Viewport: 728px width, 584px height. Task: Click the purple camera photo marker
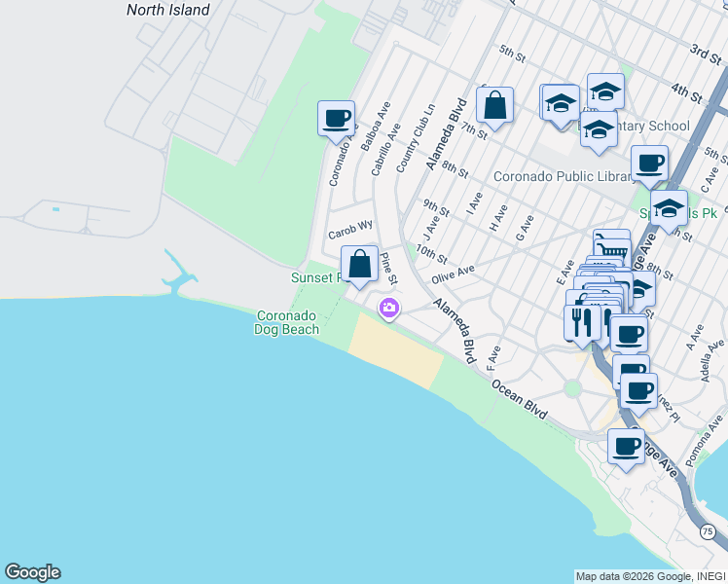coord(389,309)
